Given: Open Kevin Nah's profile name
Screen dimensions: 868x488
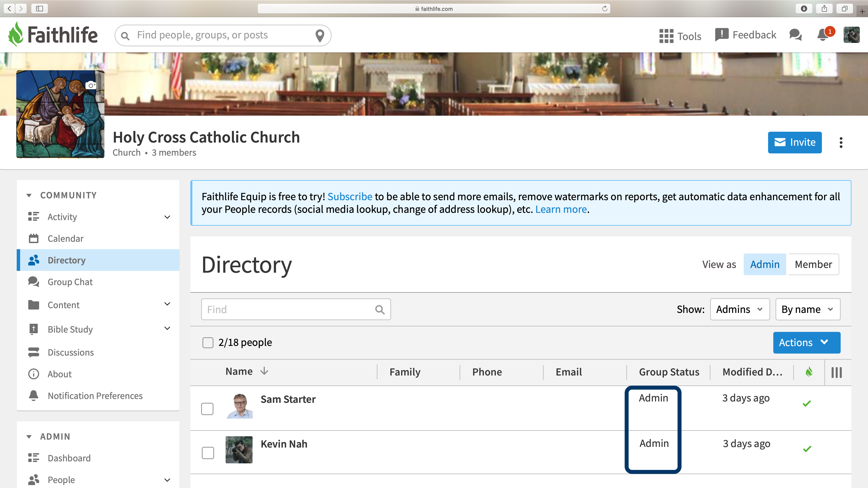Looking at the screenshot, I should [x=284, y=444].
